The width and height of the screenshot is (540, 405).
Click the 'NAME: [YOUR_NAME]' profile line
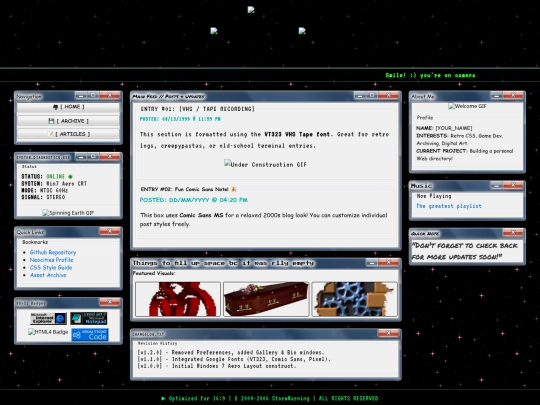444,128
